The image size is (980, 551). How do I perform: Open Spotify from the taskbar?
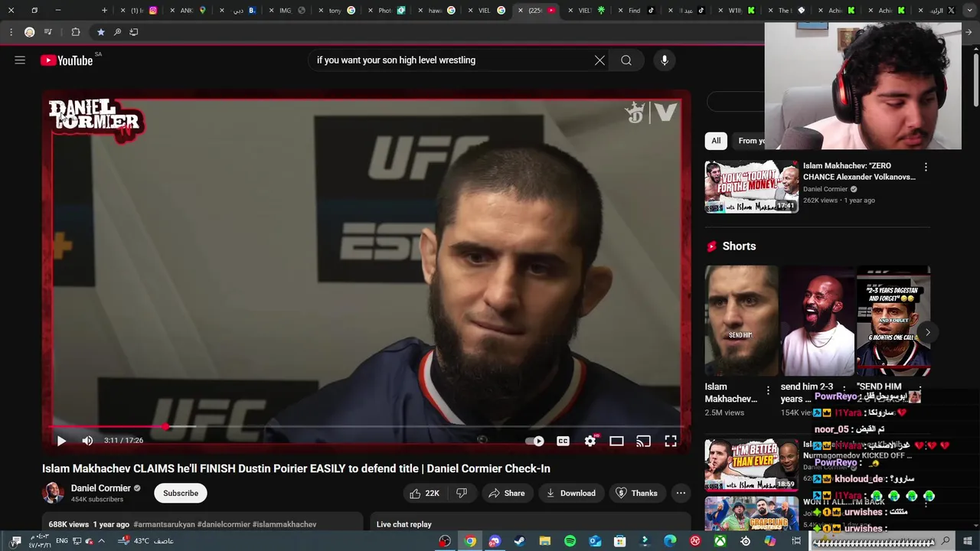pyautogui.click(x=570, y=541)
